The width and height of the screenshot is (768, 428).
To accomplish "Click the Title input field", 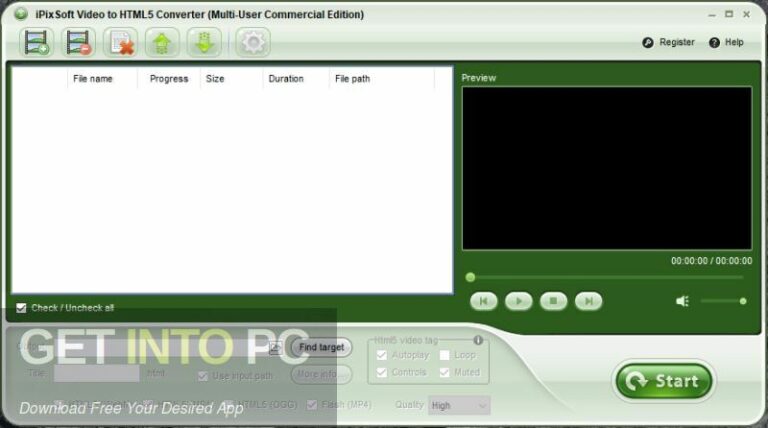I will [x=96, y=374].
